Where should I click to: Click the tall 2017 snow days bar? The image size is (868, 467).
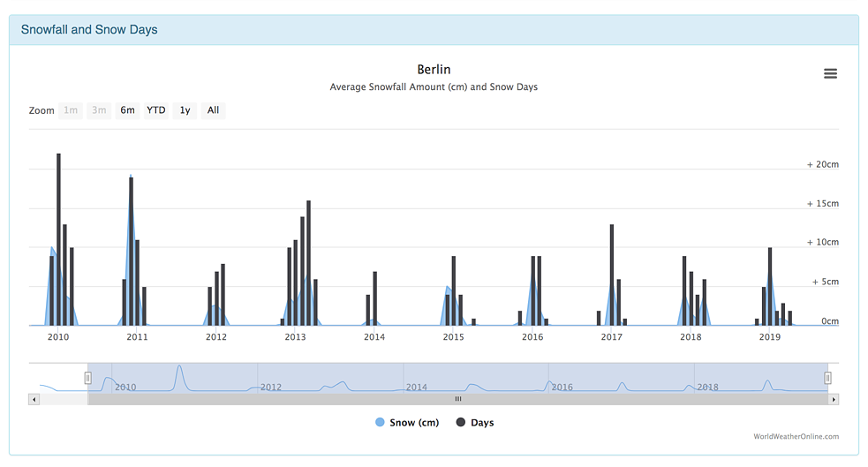point(611,274)
